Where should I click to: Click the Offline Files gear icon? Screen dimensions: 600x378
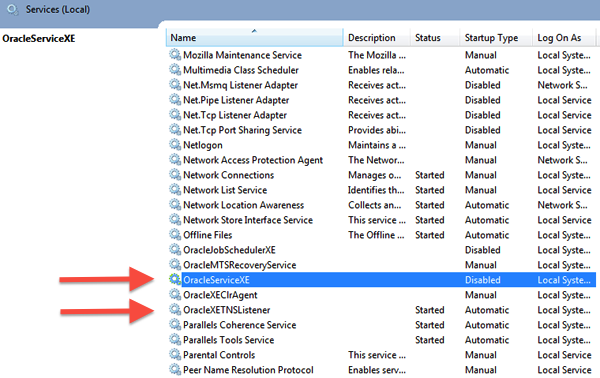point(175,235)
